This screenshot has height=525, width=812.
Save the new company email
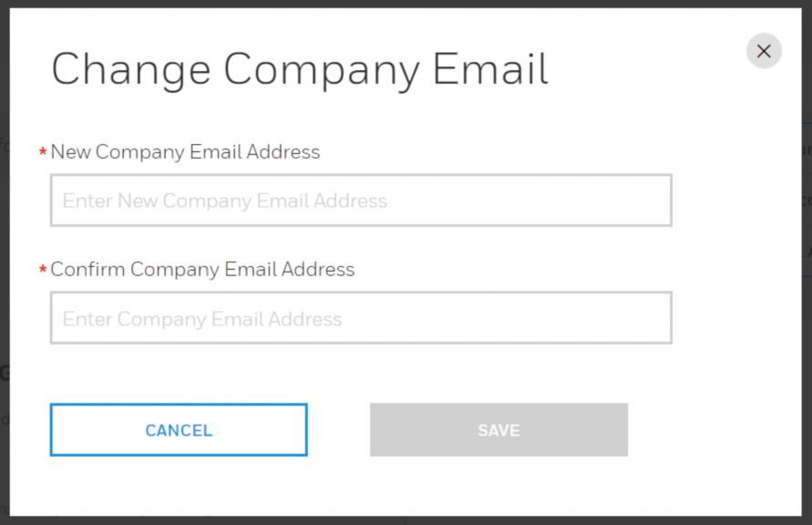click(498, 430)
